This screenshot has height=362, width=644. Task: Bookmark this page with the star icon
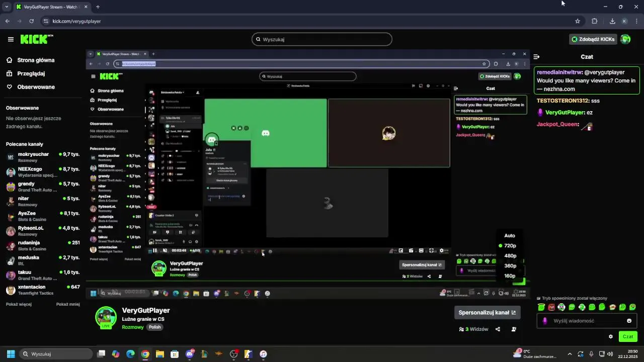(x=578, y=21)
